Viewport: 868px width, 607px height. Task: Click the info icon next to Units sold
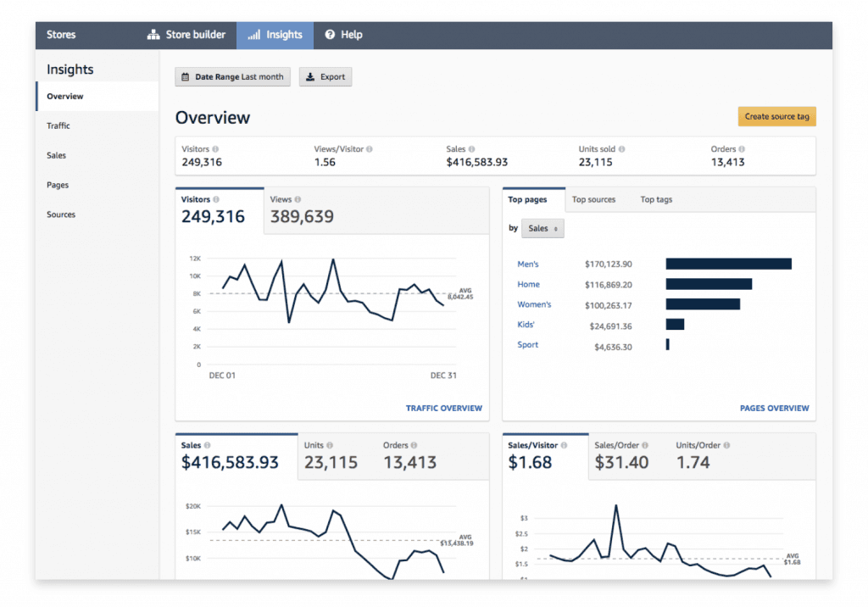[622, 149]
